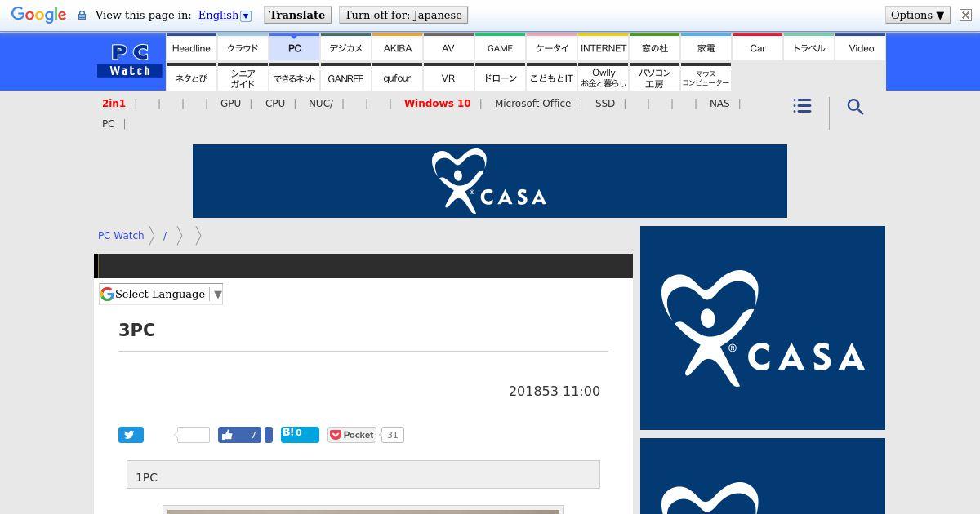Click the GPU topic link
The width and height of the screenshot is (980, 514).
pos(230,104)
